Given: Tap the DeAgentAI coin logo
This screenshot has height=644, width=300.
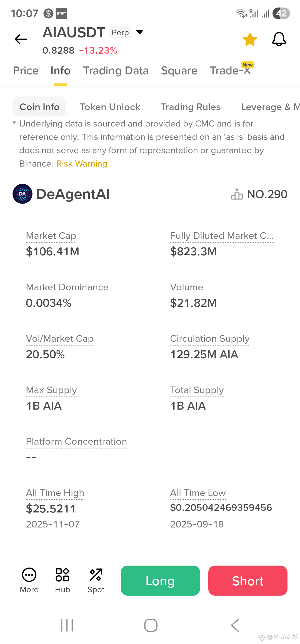Looking at the screenshot, I should (22, 194).
